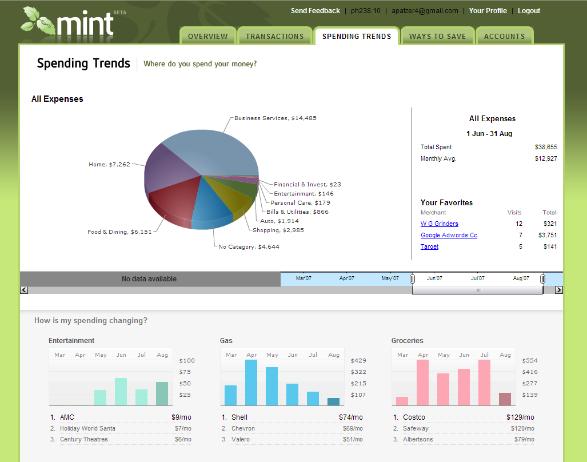Click the left range handle near Jun'07

pos(413,279)
